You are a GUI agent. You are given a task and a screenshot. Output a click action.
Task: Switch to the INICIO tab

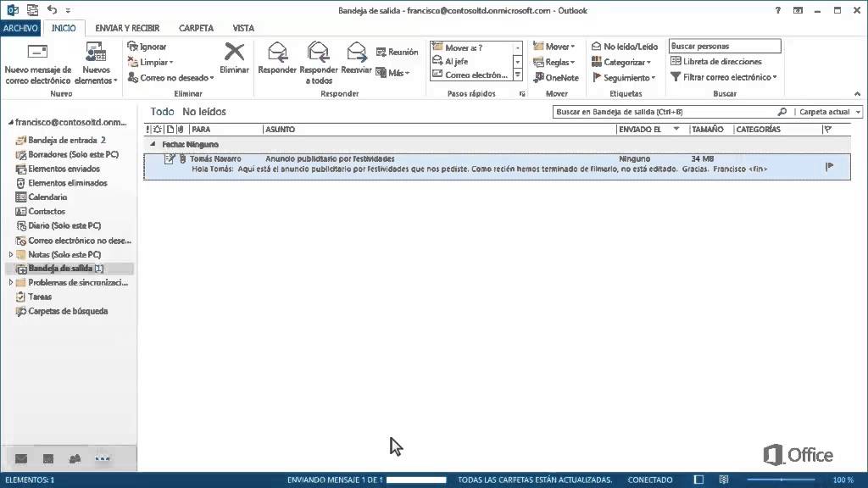[64, 28]
